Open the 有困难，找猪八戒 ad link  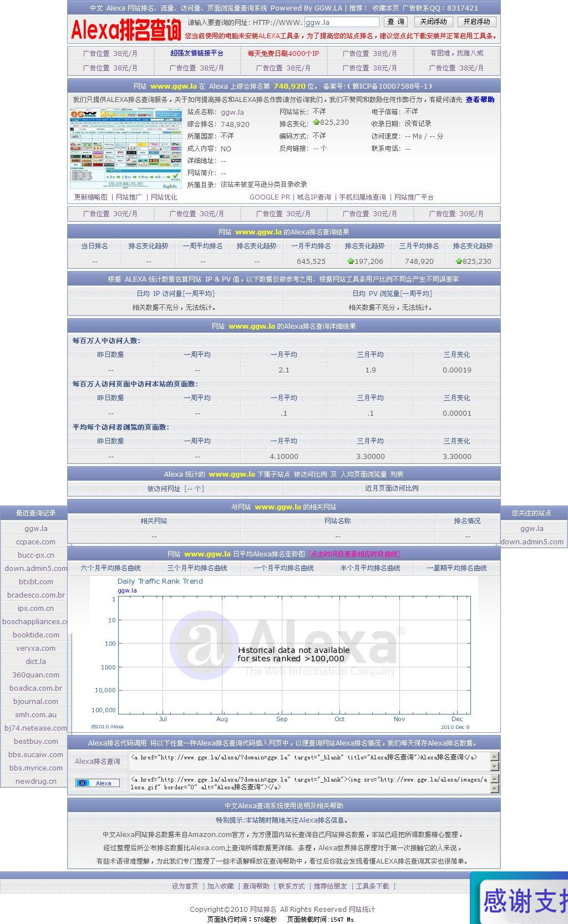[457, 53]
